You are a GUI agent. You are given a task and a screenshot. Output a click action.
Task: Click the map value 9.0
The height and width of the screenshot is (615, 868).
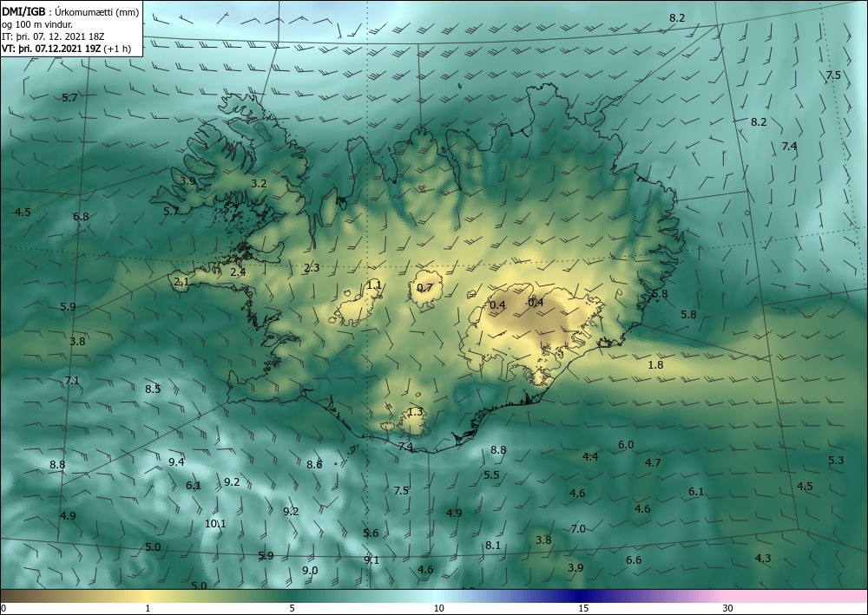pos(310,570)
